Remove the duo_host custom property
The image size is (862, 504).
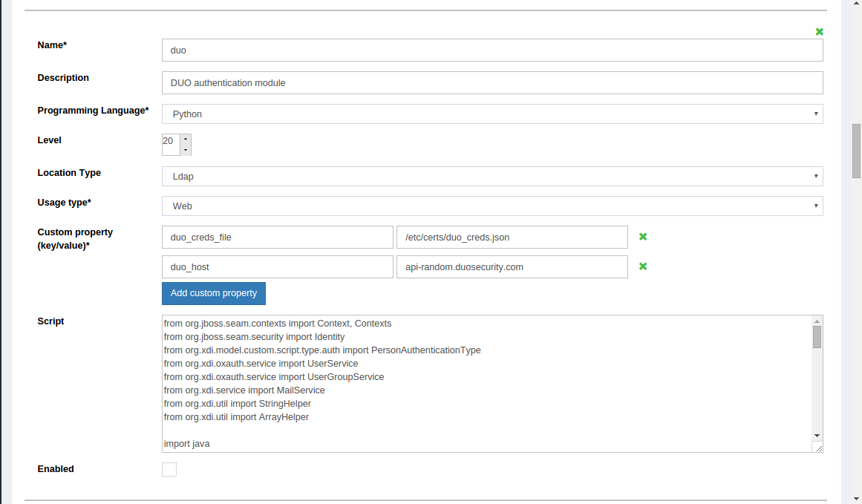coord(642,266)
